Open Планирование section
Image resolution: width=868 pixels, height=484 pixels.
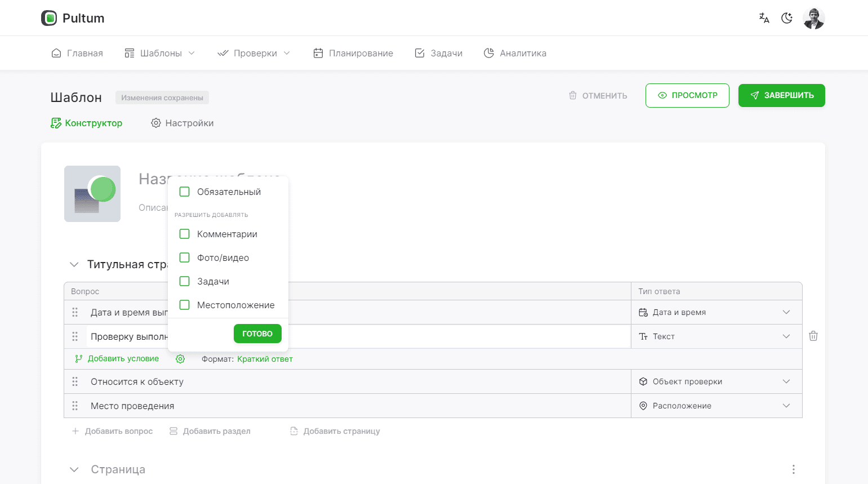(353, 53)
